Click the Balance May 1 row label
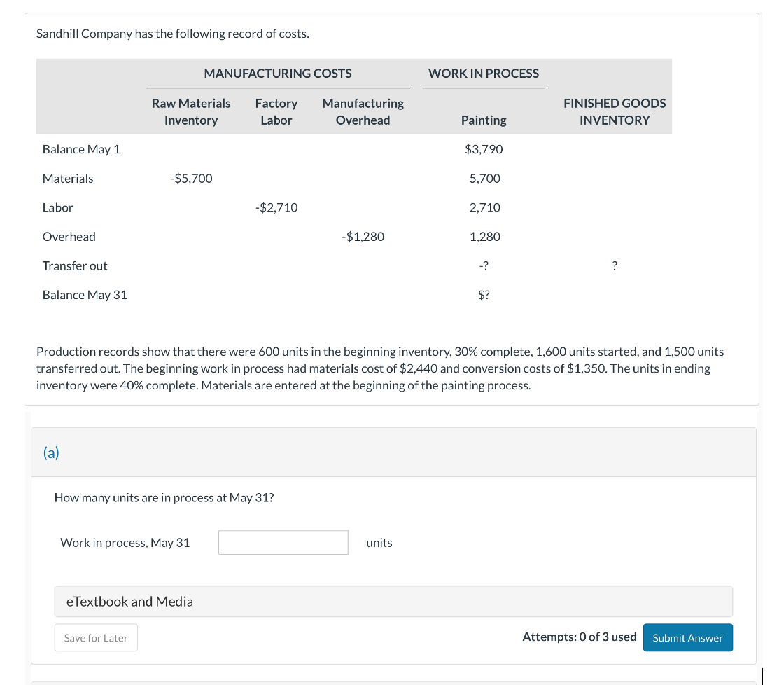The image size is (784, 685). click(x=81, y=148)
